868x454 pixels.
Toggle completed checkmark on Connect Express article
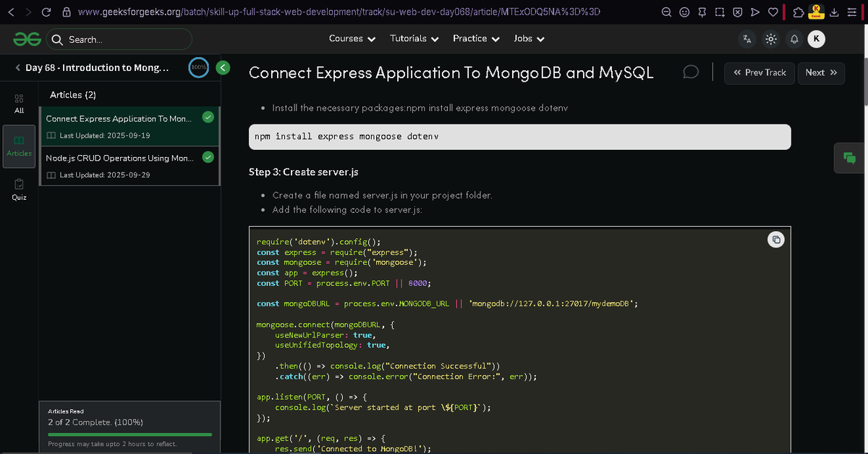(208, 117)
